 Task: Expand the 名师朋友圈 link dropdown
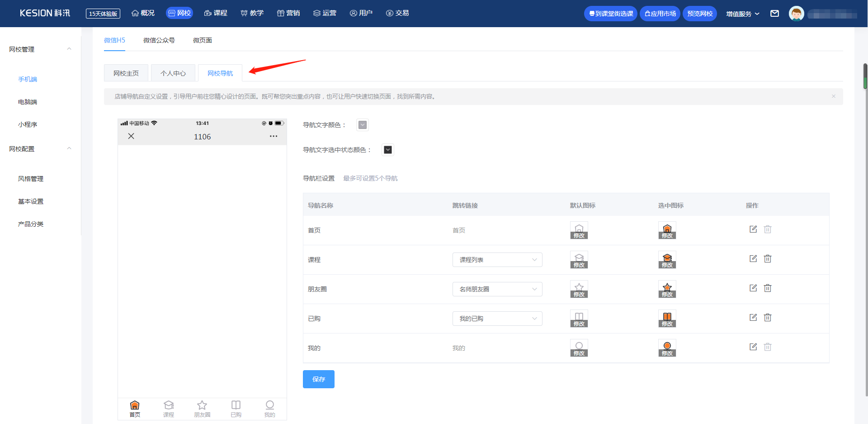coord(497,289)
